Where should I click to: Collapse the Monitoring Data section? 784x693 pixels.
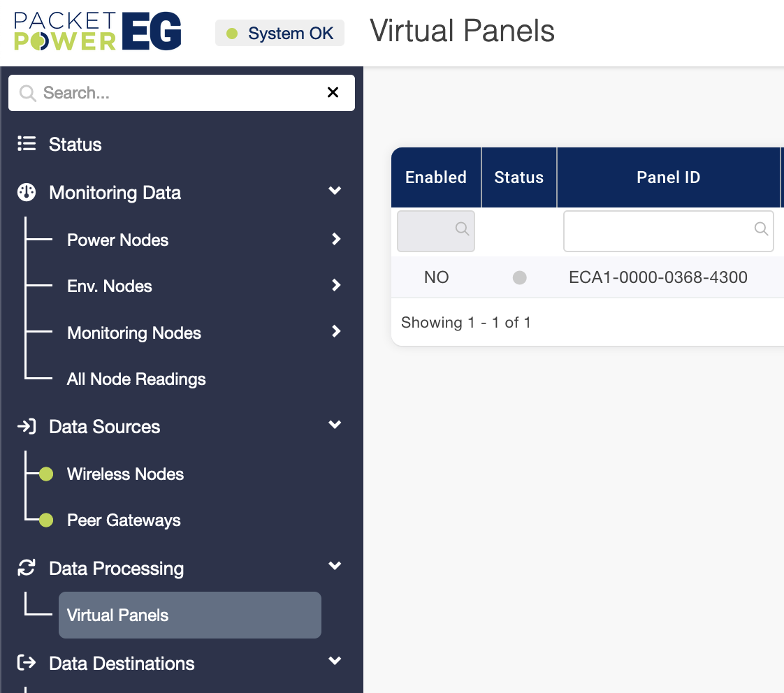(x=335, y=191)
